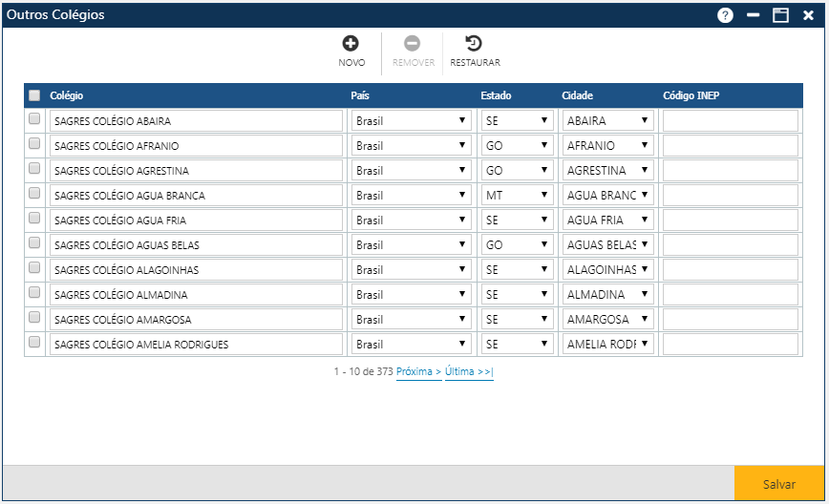The image size is (829, 504).
Task: Click the Restaurar restore icon
Action: pyautogui.click(x=474, y=44)
